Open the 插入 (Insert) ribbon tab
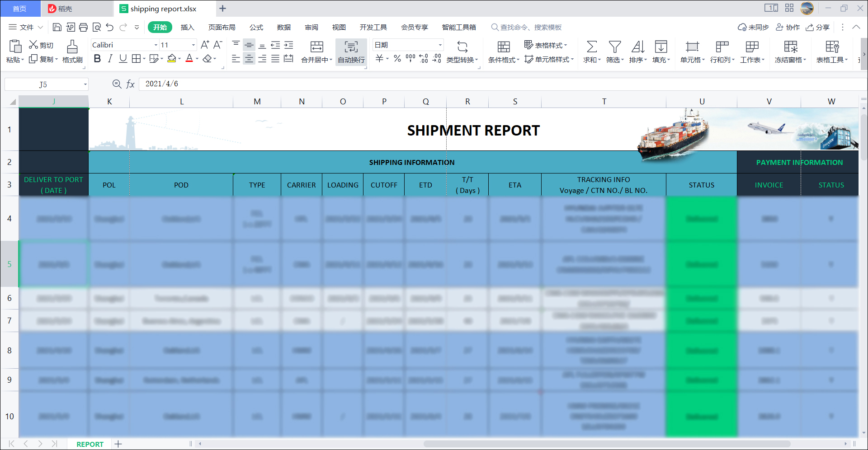The width and height of the screenshot is (868, 450). point(187,27)
